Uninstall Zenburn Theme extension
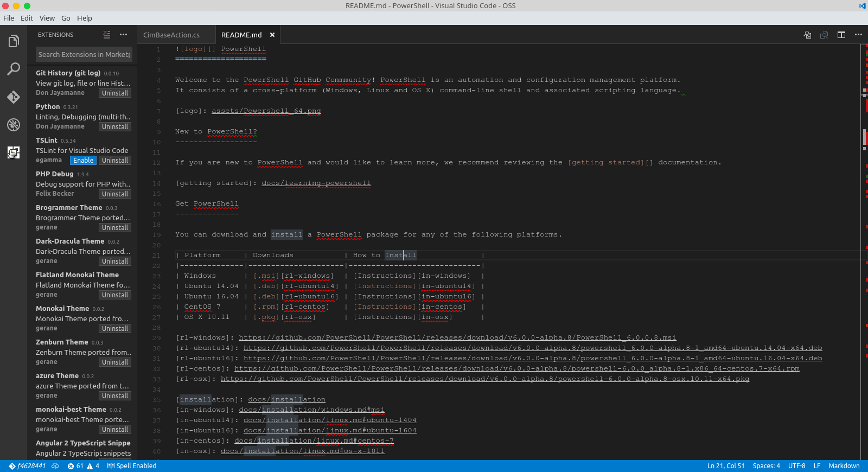The image size is (868, 472). click(115, 362)
